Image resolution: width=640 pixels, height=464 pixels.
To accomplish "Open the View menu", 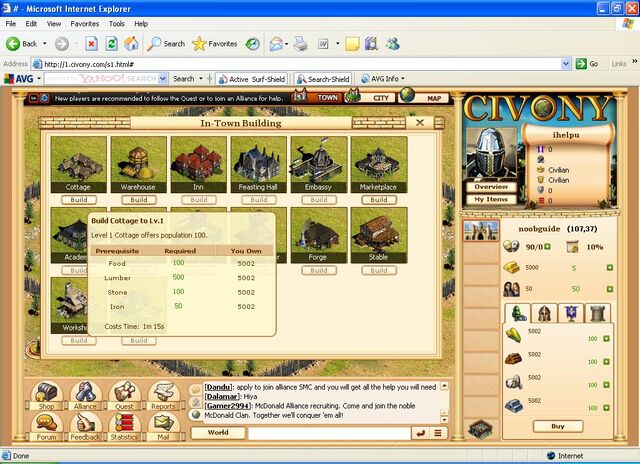I will (54, 24).
